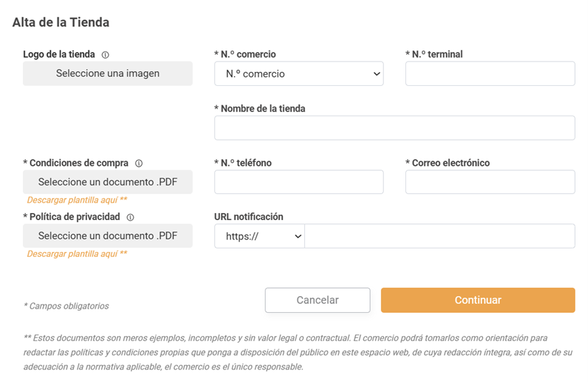Click info icon beside Política de privacidad

130,217
